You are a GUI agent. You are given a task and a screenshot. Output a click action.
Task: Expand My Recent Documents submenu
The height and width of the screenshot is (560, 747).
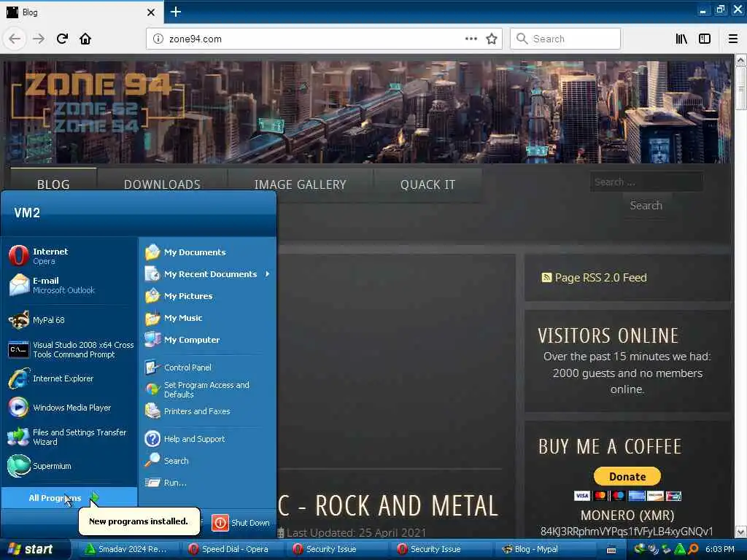point(207,274)
